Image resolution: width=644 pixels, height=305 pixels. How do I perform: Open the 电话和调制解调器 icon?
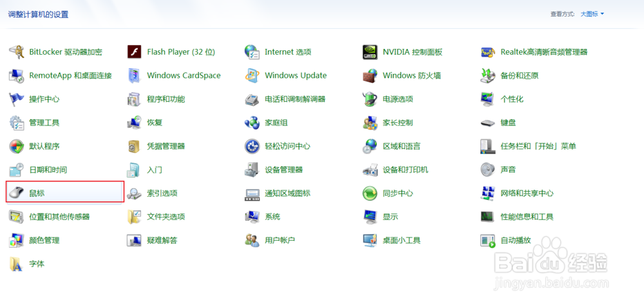[x=252, y=99]
